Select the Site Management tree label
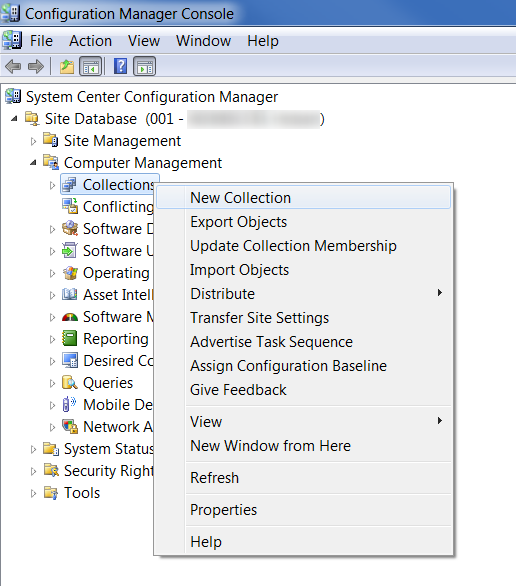The width and height of the screenshot is (516, 586). pos(122,141)
